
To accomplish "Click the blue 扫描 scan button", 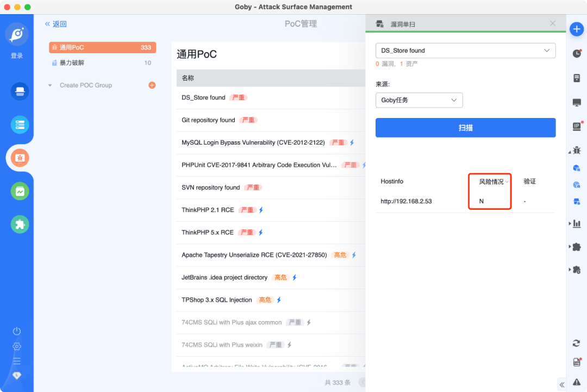I will (465, 128).
